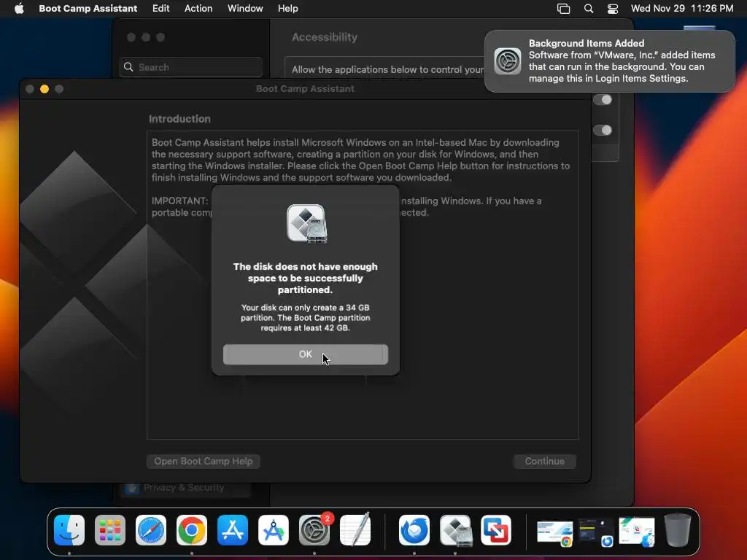Open the third minimized window thumbnail in Dock
Image resolution: width=747 pixels, height=560 pixels.
click(x=636, y=532)
